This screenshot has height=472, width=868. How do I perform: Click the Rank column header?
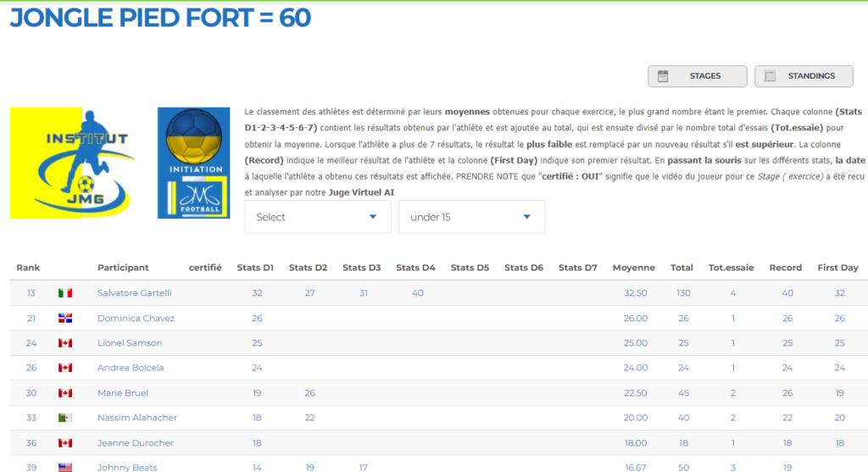28,268
